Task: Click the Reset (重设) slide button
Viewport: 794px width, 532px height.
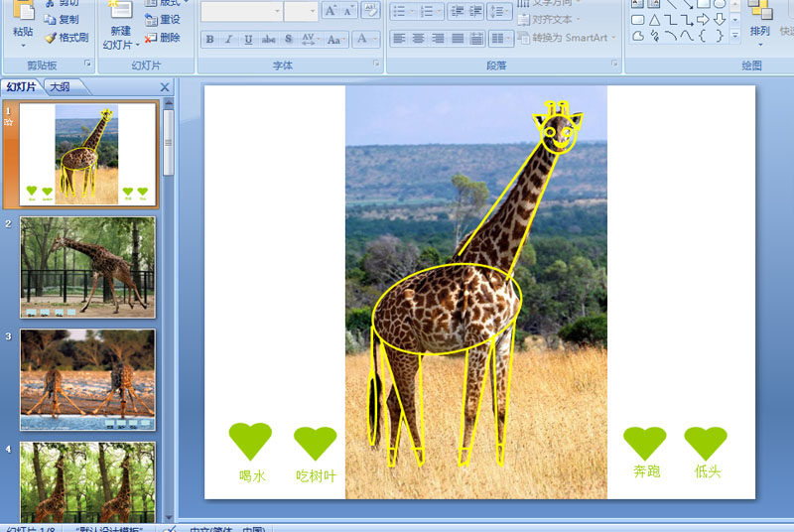Action: pyautogui.click(x=162, y=20)
